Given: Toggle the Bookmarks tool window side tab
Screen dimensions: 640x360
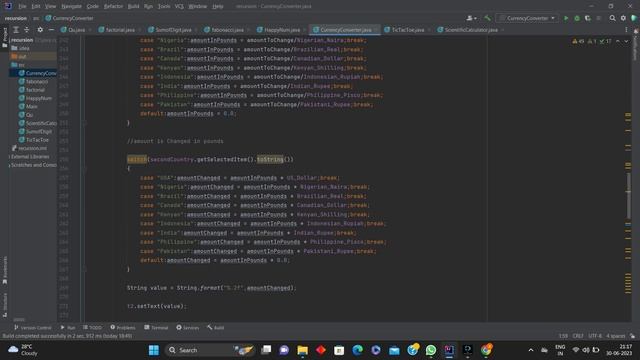Looking at the screenshot, I should (x=5, y=270).
